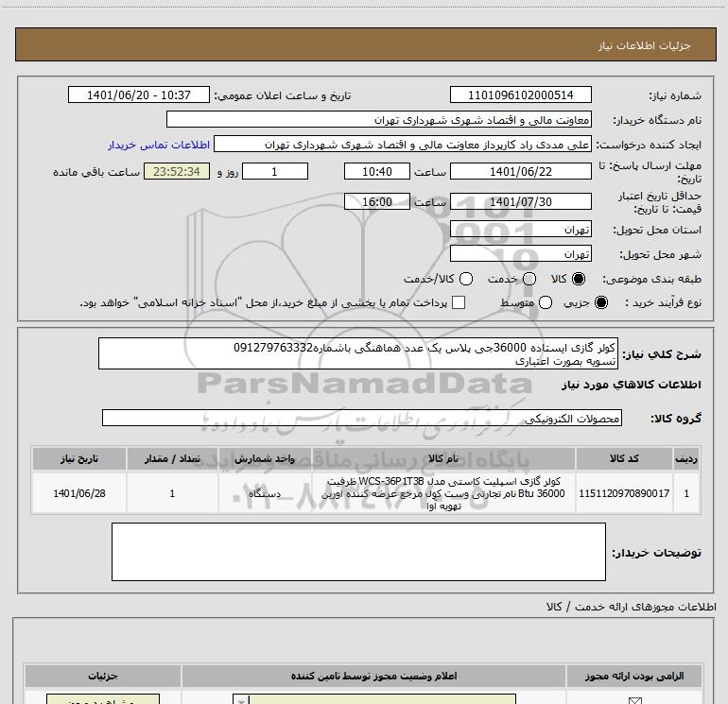This screenshot has height=704, width=728.
Task: Click the تعداد / مقدار column header
Action: coord(172,458)
